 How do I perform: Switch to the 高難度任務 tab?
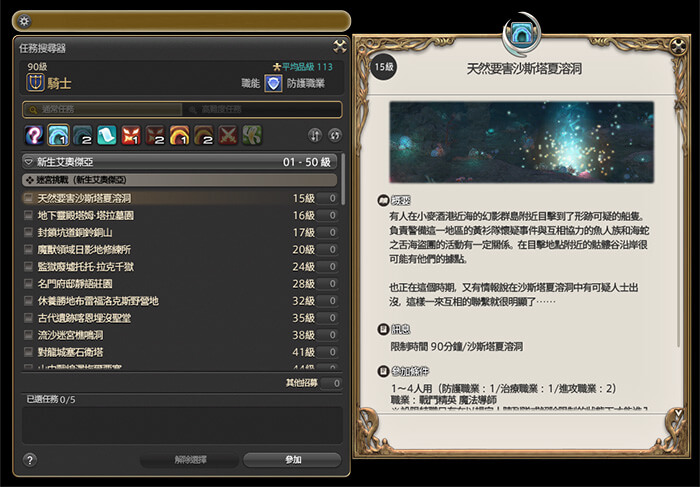[x=262, y=109]
